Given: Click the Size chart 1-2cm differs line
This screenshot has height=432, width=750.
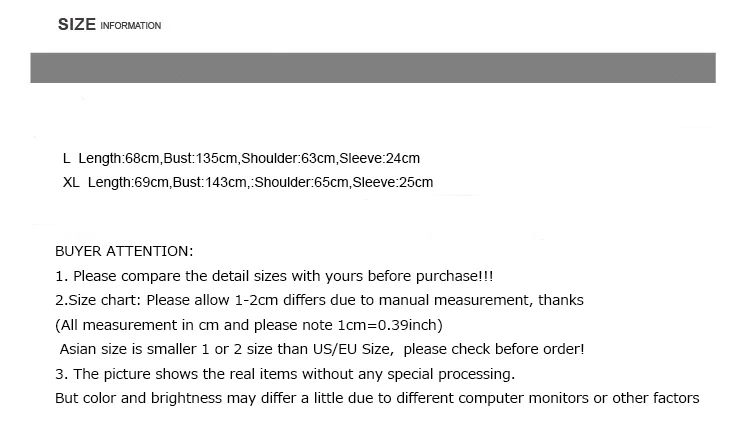Looking at the screenshot, I should pyautogui.click(x=319, y=300).
